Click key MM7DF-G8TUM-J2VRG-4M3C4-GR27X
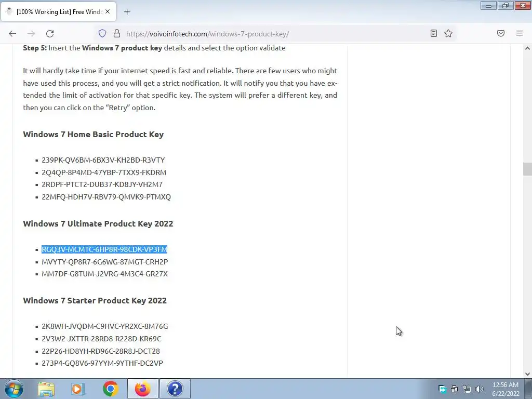 coord(105,274)
